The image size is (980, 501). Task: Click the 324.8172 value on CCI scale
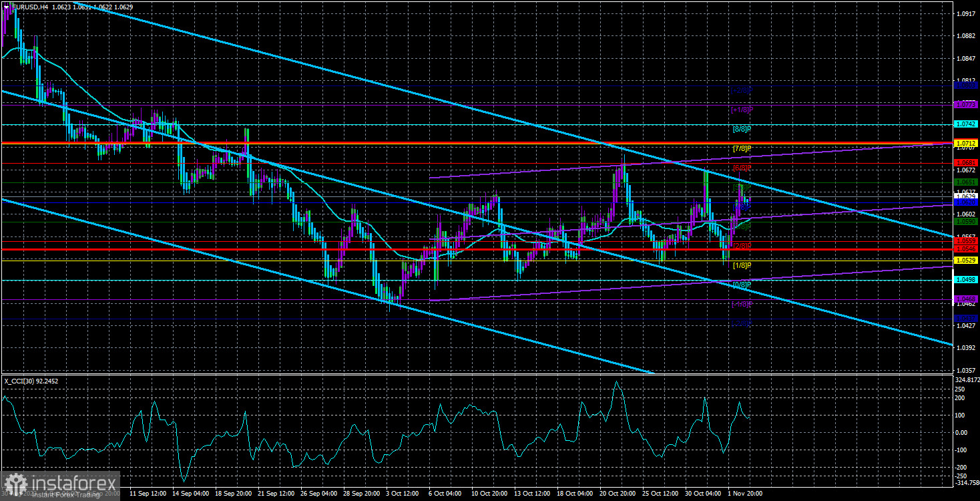pos(966,379)
